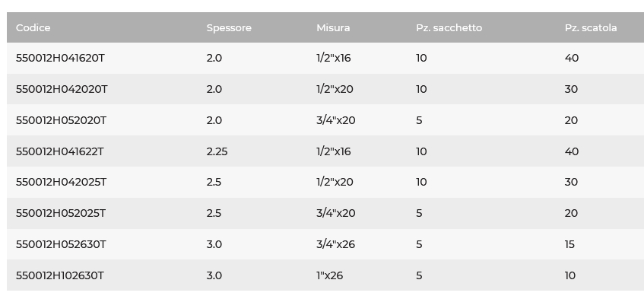Select product code 550012H102630T
This screenshot has height=299, width=644.
point(59,275)
